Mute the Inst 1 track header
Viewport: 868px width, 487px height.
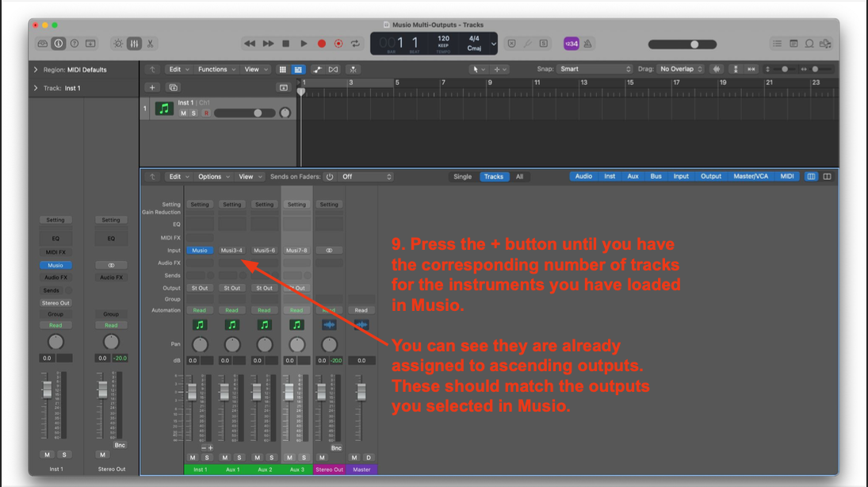(183, 113)
